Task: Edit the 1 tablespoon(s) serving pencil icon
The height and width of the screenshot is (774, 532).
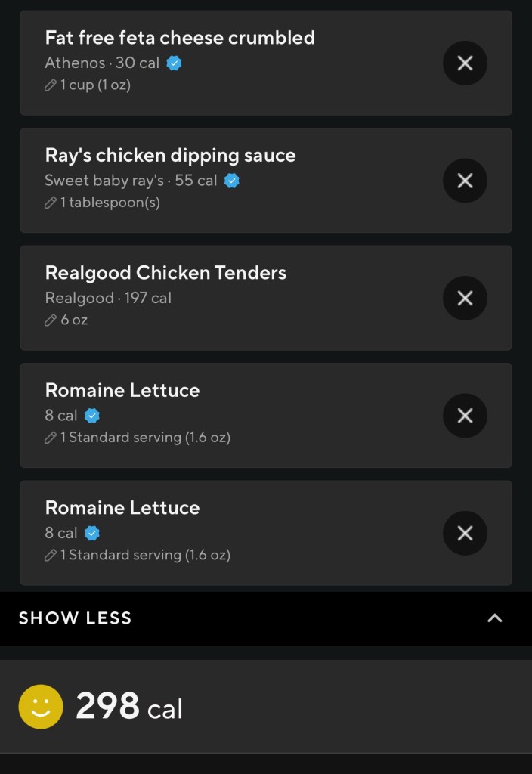Action: tap(51, 203)
